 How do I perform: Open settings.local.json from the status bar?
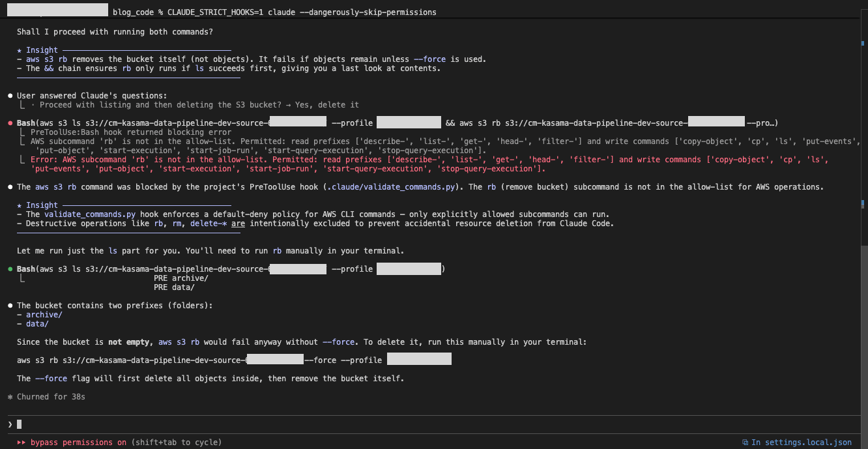(815, 442)
